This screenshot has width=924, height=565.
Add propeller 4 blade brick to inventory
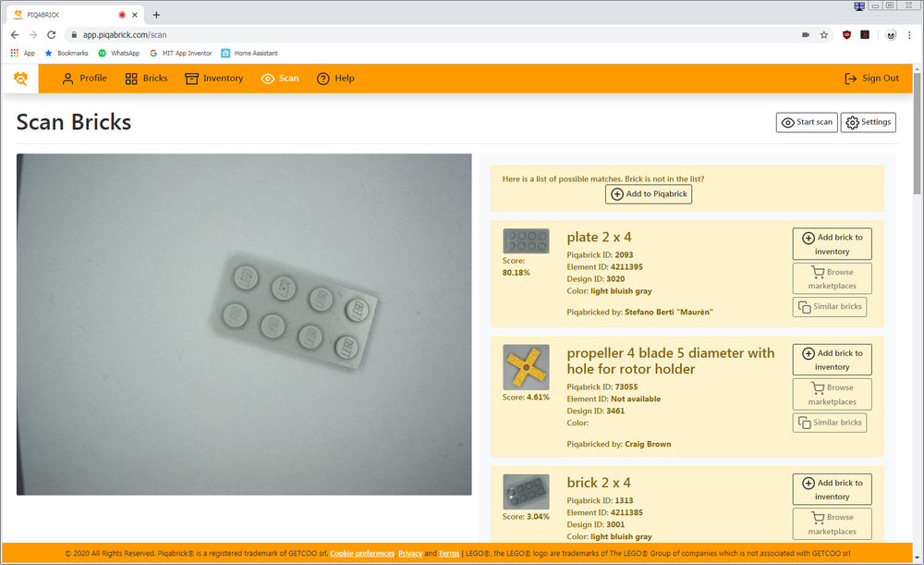[833, 360]
